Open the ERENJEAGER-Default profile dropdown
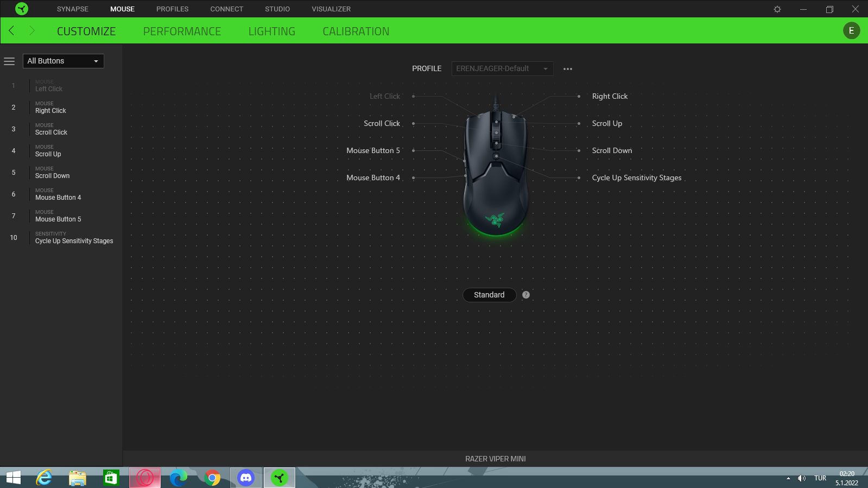Viewport: 868px width, 488px height. (x=502, y=68)
